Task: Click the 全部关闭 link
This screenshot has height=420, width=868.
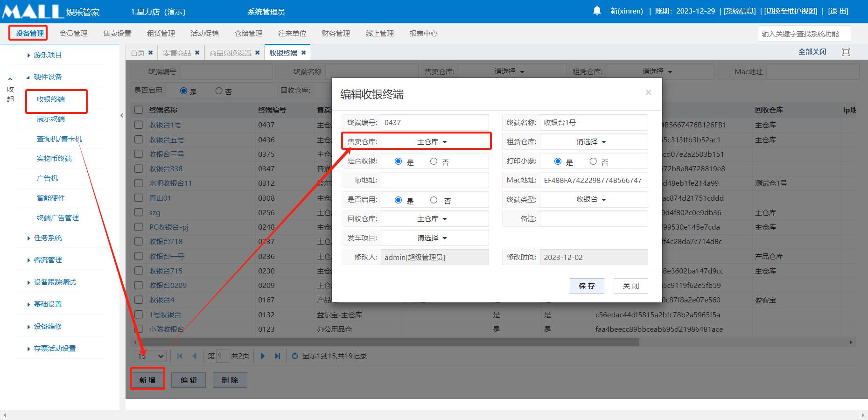Action: click(812, 52)
